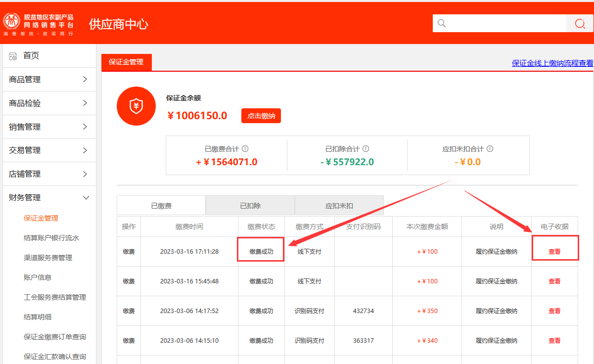Screen dimensions: 594x364
Task: Click the orange search magnifier button
Action: (580, 23)
